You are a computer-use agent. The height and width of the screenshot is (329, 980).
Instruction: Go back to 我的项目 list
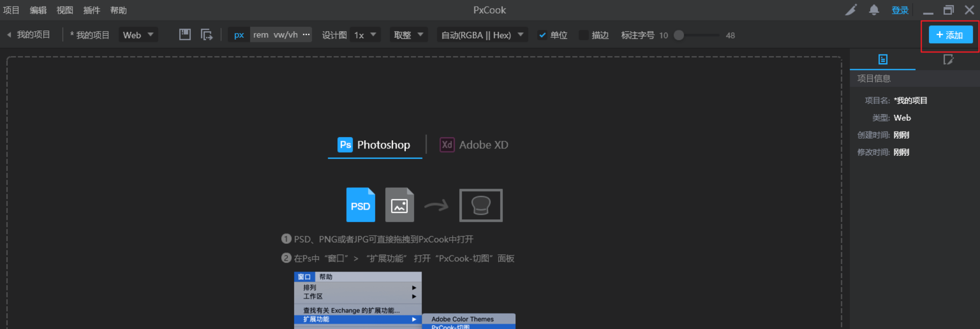tap(29, 35)
